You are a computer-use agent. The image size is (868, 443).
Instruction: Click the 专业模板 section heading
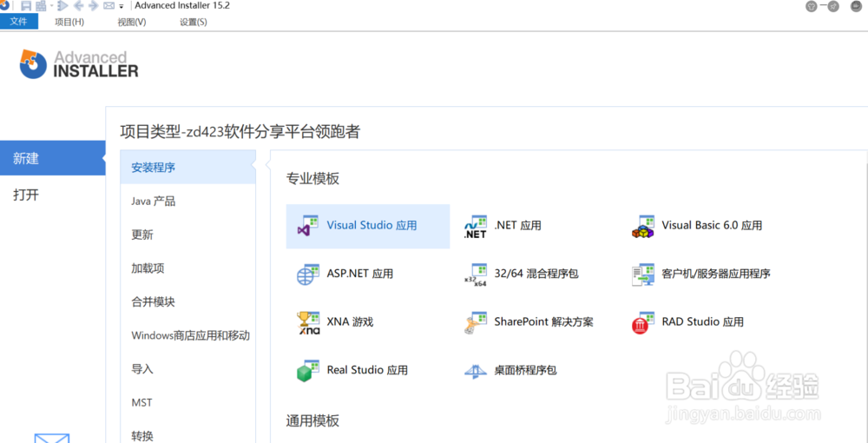pyautogui.click(x=312, y=178)
